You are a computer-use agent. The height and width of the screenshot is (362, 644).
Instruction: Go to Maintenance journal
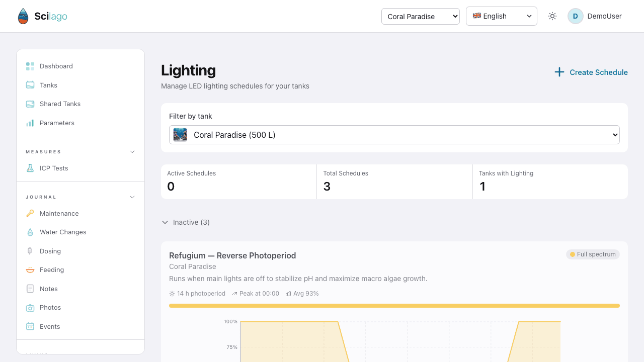(80, 213)
